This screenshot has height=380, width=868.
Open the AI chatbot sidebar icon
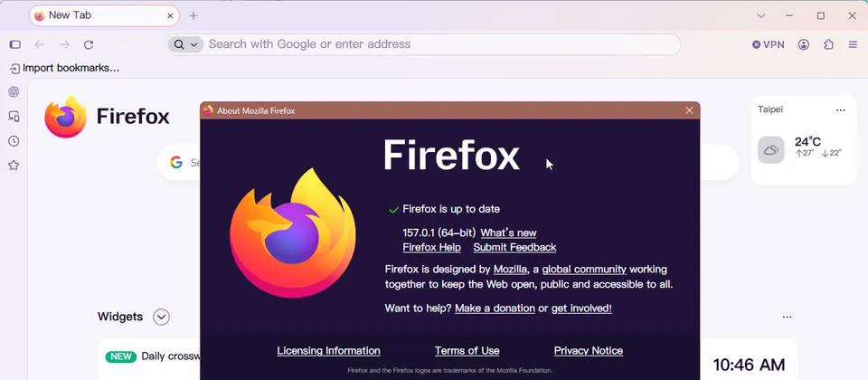14,92
